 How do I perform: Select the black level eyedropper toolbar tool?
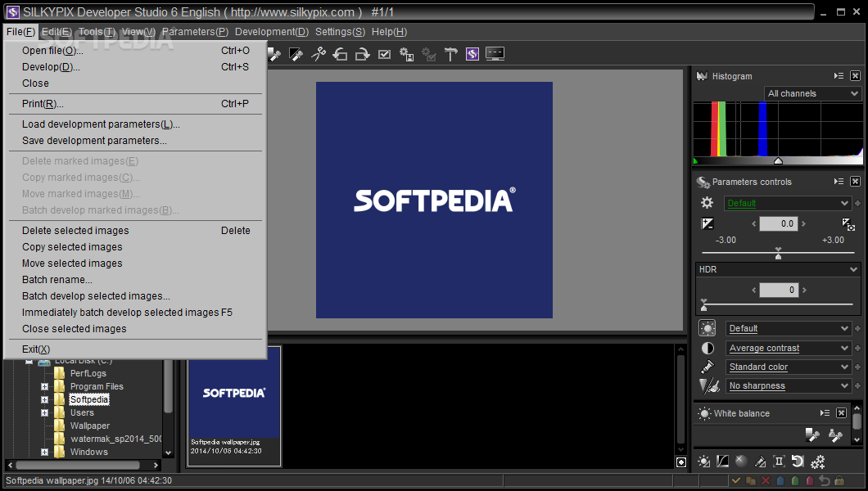[x=296, y=54]
